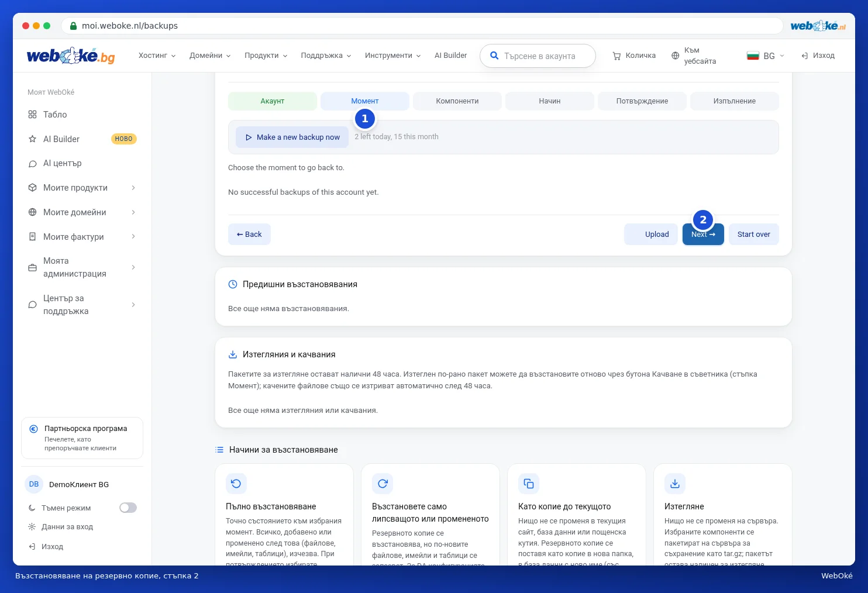Toggle the Тъмен режим dark mode switch

(128, 508)
